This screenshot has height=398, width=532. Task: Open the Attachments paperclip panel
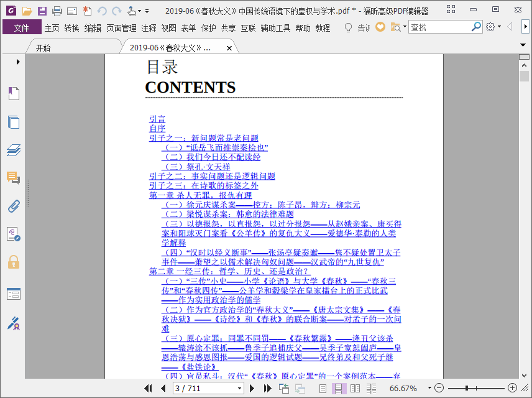[x=14, y=206]
